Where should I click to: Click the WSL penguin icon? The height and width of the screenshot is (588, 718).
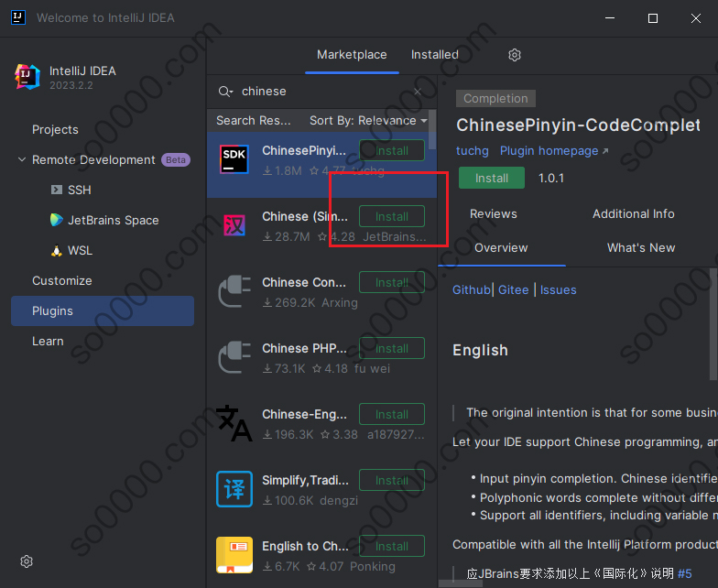(57, 251)
